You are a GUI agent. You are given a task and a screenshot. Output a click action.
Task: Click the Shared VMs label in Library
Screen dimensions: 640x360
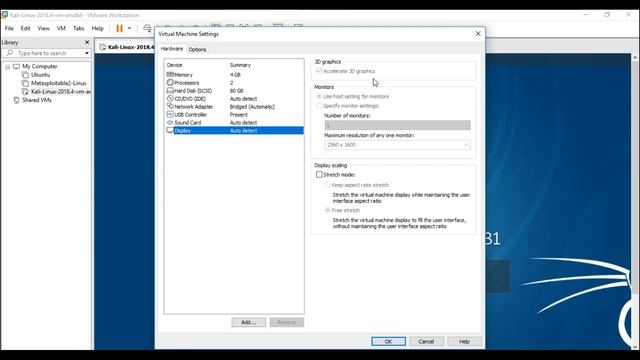pyautogui.click(x=37, y=100)
